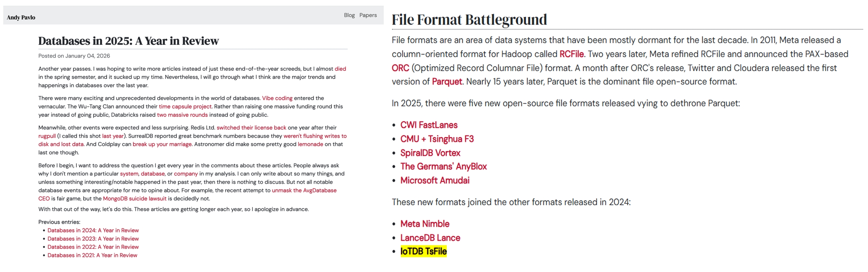The height and width of the screenshot is (272, 868).
Task: Follow the 'lemonade' link
Action: coord(310,144)
